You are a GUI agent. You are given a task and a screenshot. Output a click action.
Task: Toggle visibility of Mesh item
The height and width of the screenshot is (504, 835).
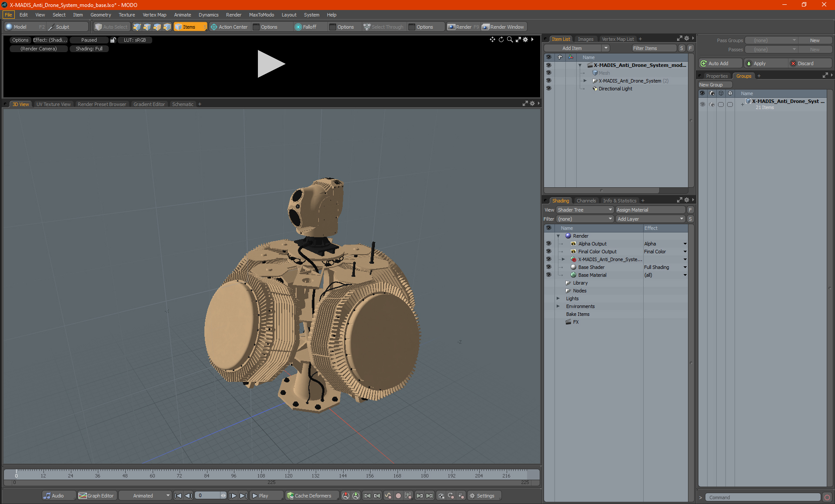pyautogui.click(x=548, y=73)
